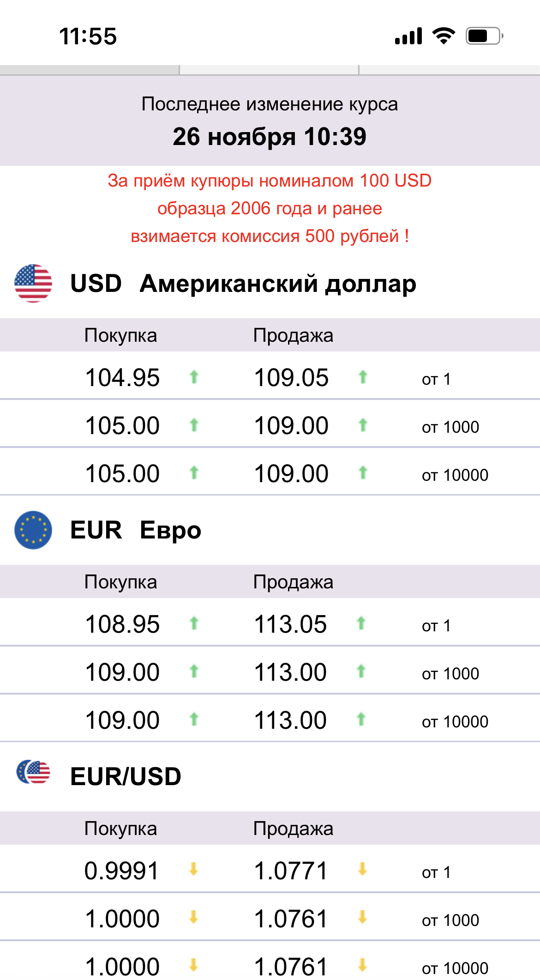Select the first tab segment at top

coord(90,70)
